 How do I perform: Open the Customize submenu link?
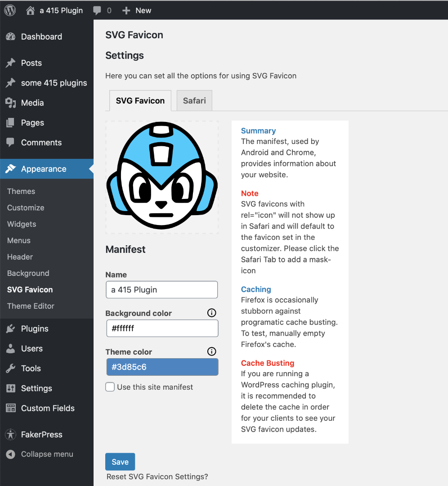26,207
